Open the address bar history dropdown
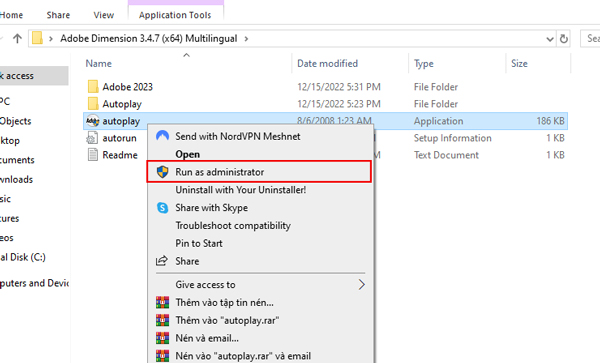The height and width of the screenshot is (363, 600). pyautogui.click(x=550, y=39)
